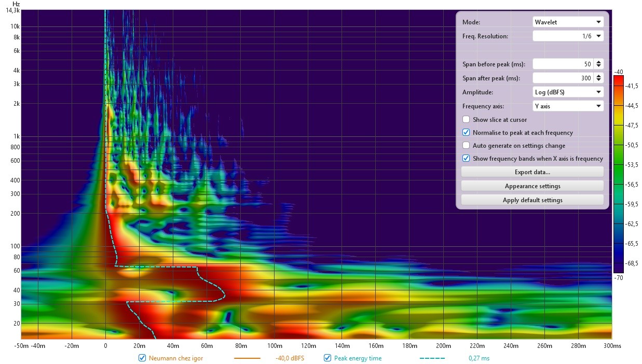Click the dB colour scale bar
Viewport: 642px width, 364px height.
pyautogui.click(x=618, y=174)
